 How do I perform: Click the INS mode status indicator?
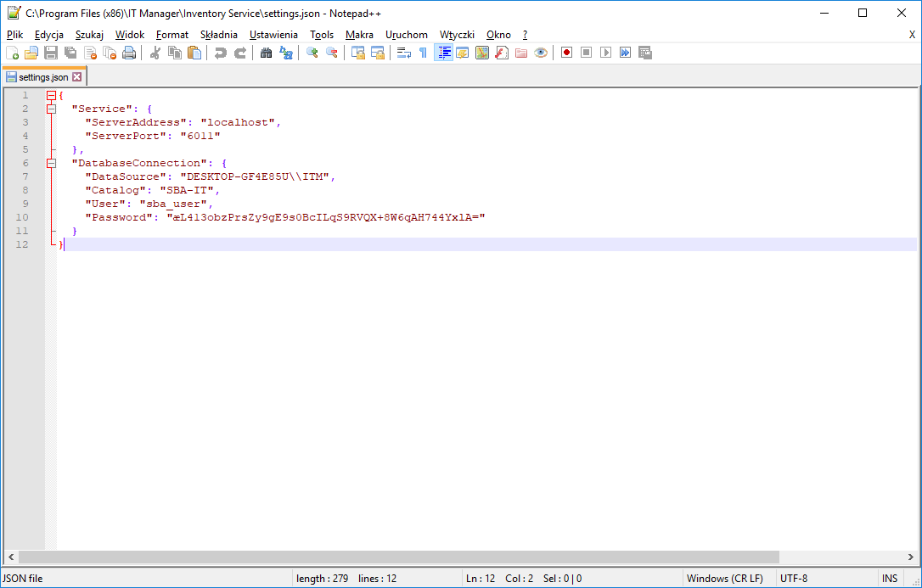coord(889,579)
